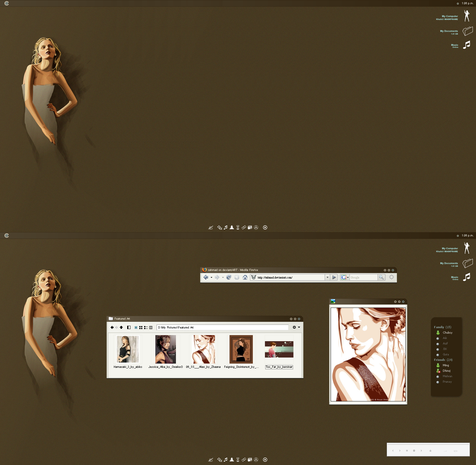This screenshot has width=476, height=465.
Task: Switch Featured Art to thumbnails view
Action: pyautogui.click(x=136, y=328)
